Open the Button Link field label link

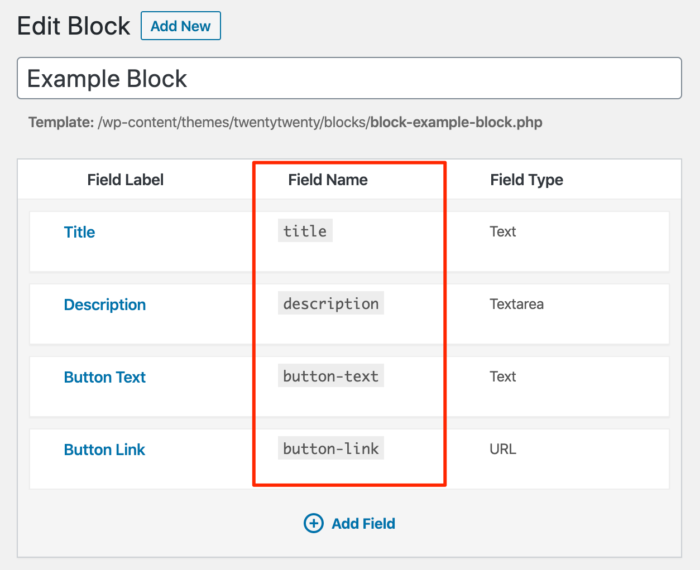click(104, 450)
